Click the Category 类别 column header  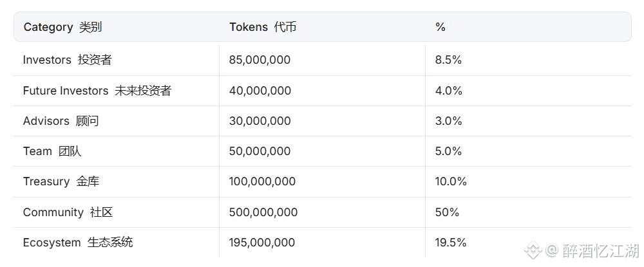click(x=62, y=27)
